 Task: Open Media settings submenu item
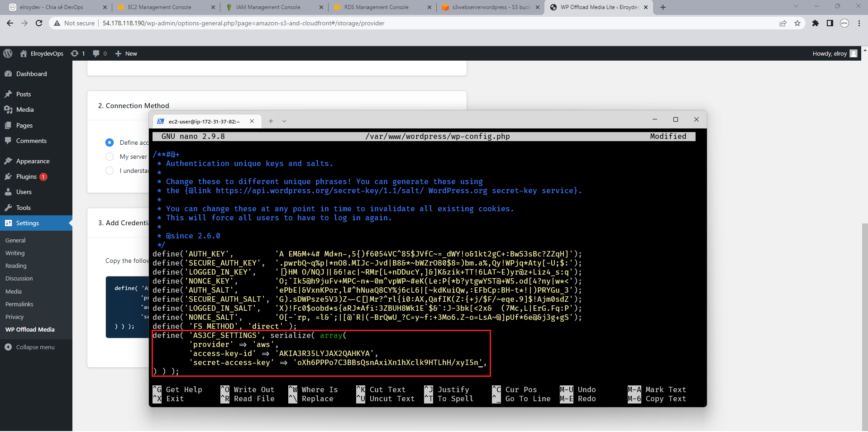(14, 291)
